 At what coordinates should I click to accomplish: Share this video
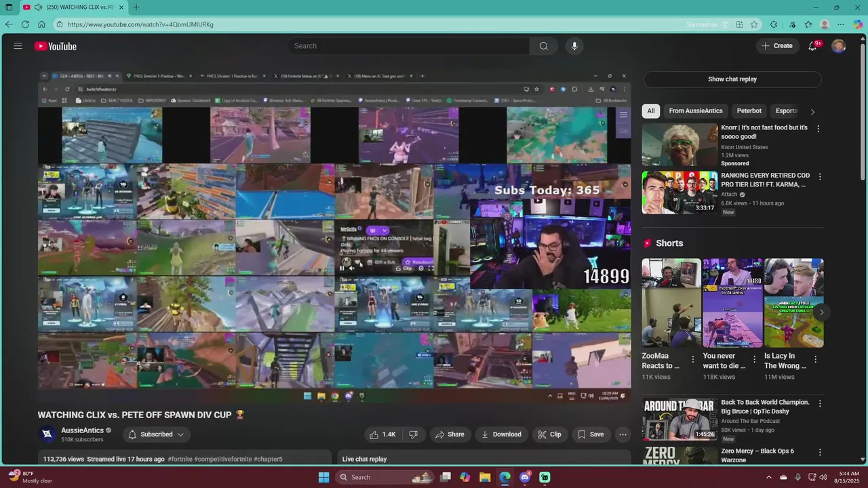450,434
